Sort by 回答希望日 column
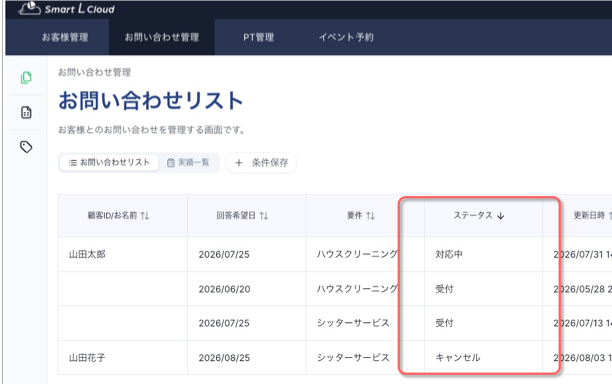The image size is (612, 384). click(x=264, y=216)
